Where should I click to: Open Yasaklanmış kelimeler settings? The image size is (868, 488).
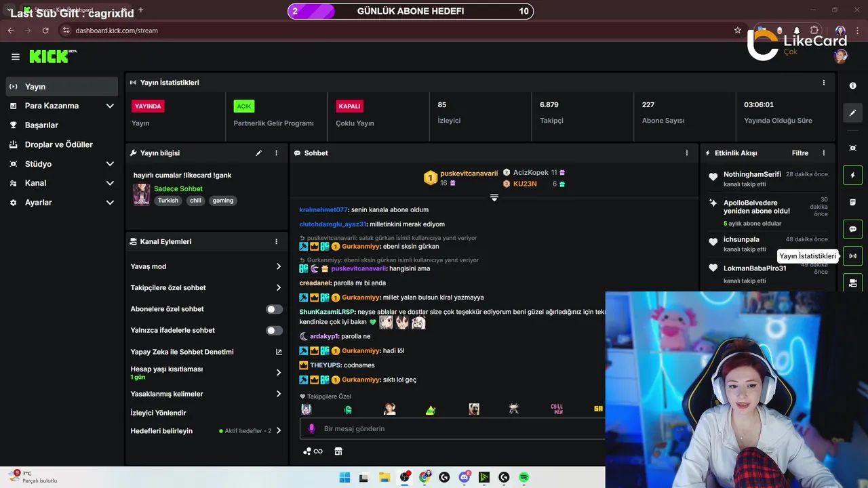(x=206, y=394)
